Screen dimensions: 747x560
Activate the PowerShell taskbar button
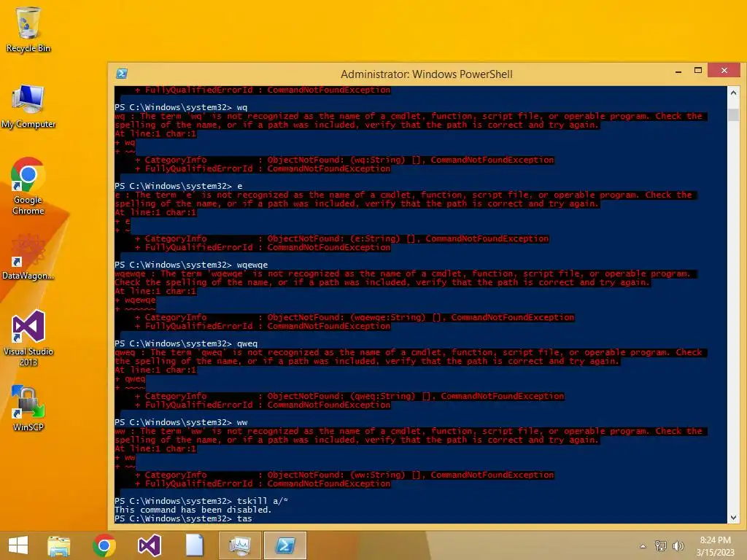285,545
